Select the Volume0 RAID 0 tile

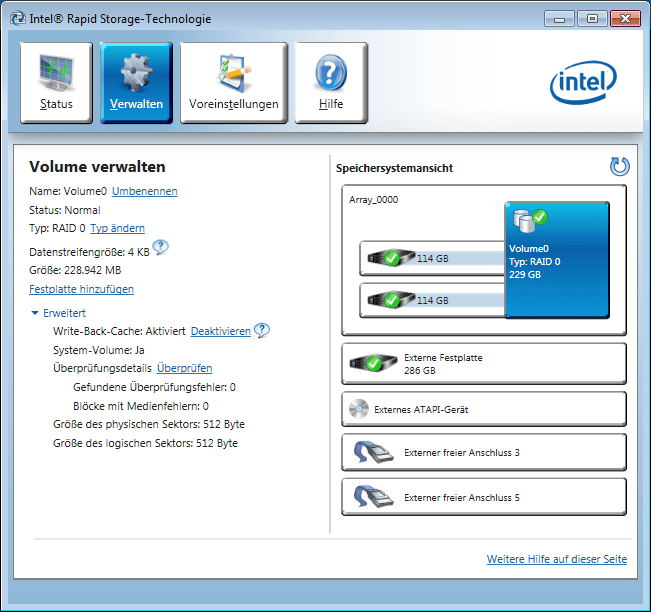tap(557, 260)
